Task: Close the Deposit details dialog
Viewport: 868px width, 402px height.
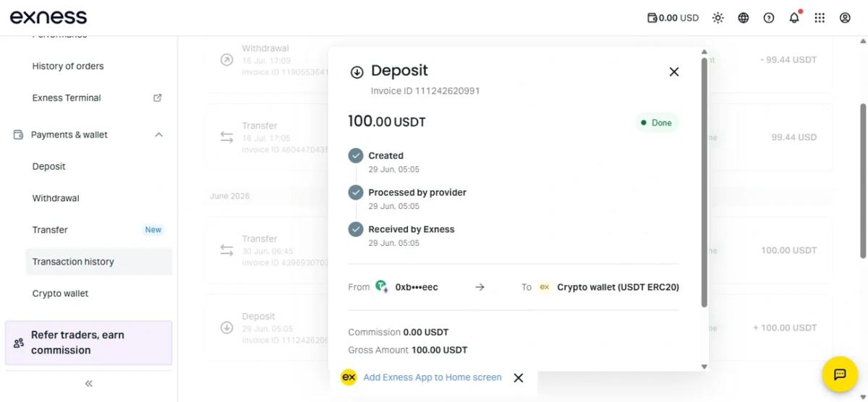Action: coord(673,72)
